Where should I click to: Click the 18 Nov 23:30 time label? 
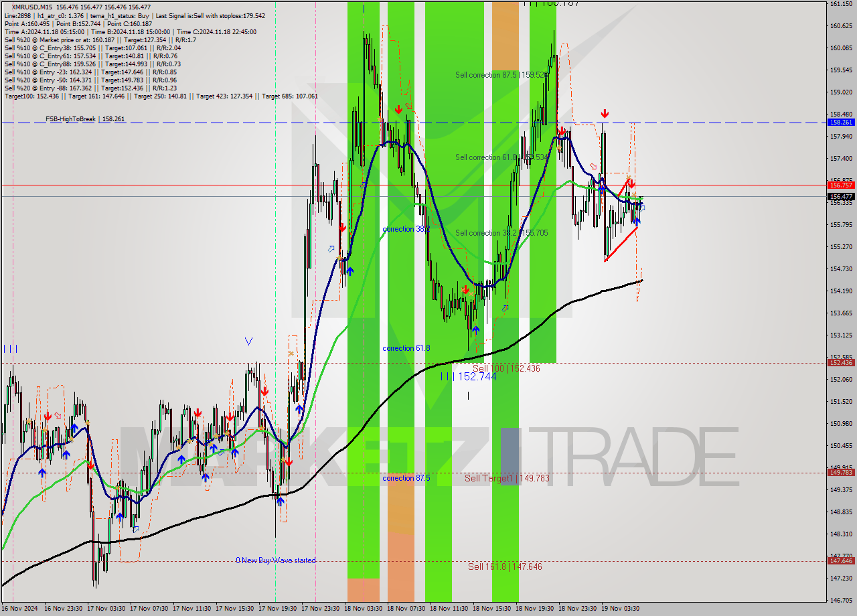(x=578, y=609)
